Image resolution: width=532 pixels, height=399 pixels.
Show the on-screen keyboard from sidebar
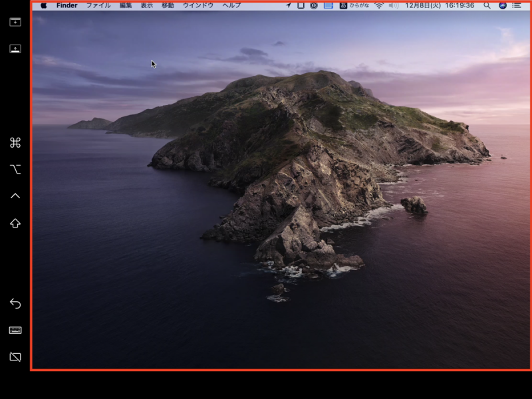click(x=15, y=330)
